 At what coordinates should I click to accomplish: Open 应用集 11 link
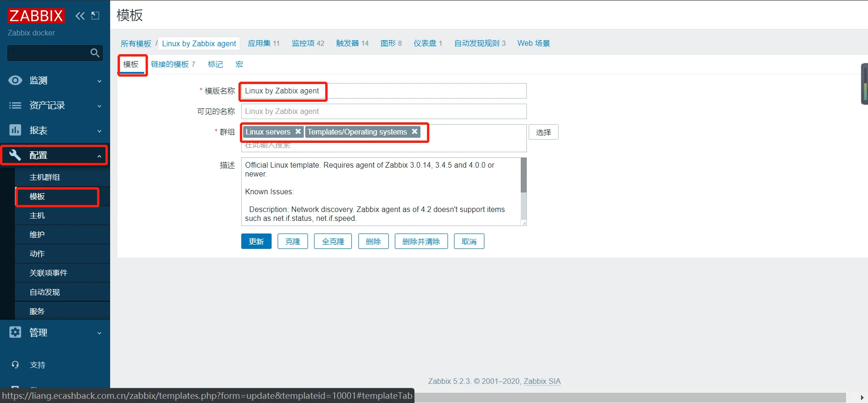point(264,43)
